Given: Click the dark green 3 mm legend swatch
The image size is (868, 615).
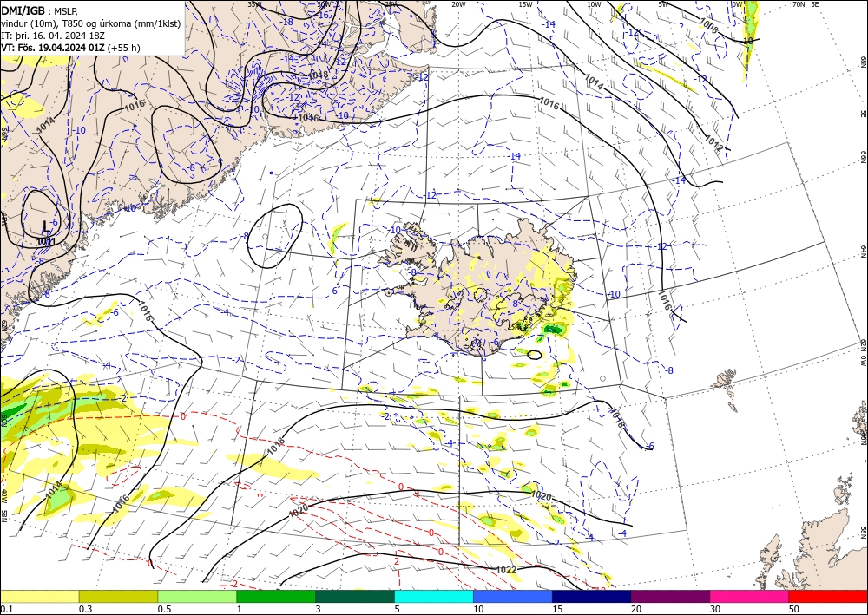Looking at the screenshot, I should pos(355,596).
